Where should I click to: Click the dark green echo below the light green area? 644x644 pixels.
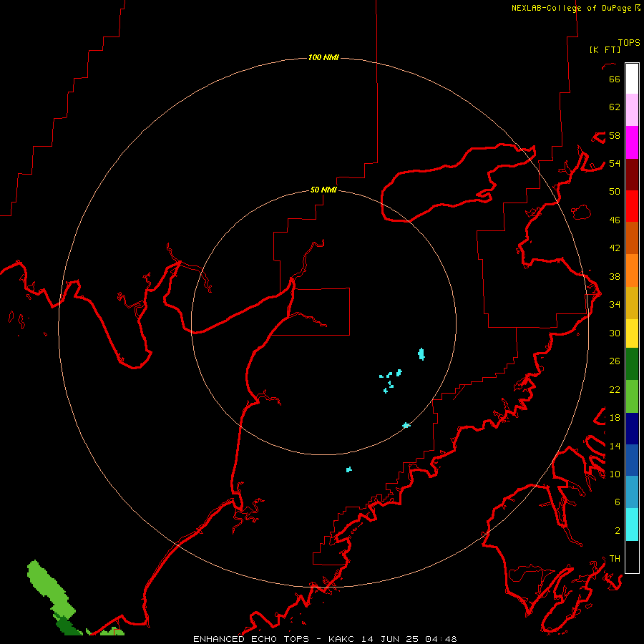(68, 626)
